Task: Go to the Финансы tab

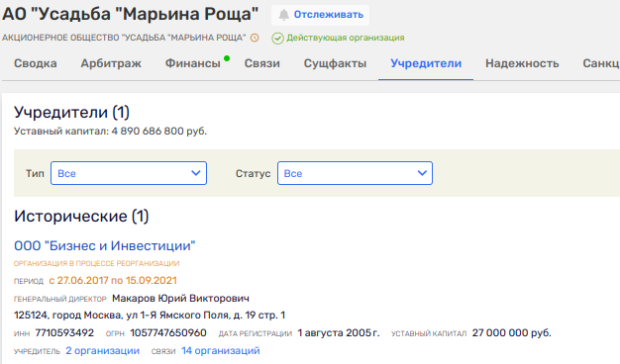Action: point(192,63)
